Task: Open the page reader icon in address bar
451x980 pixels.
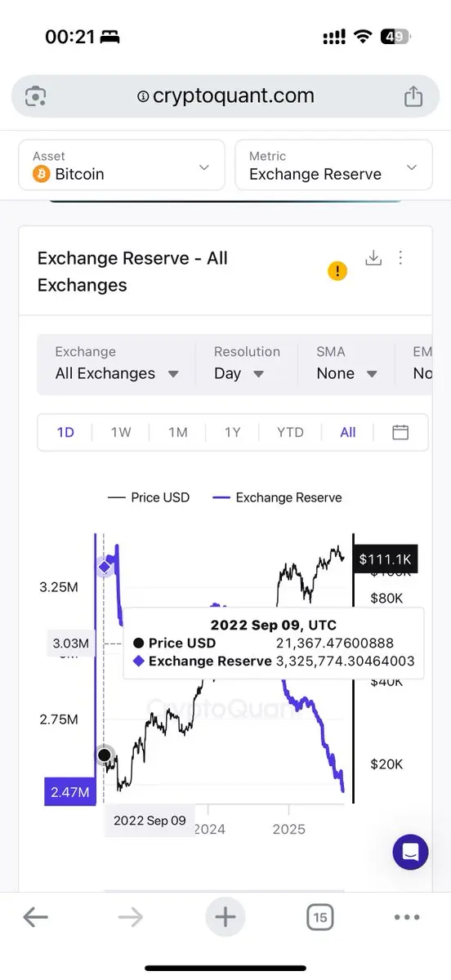Action: click(35, 96)
